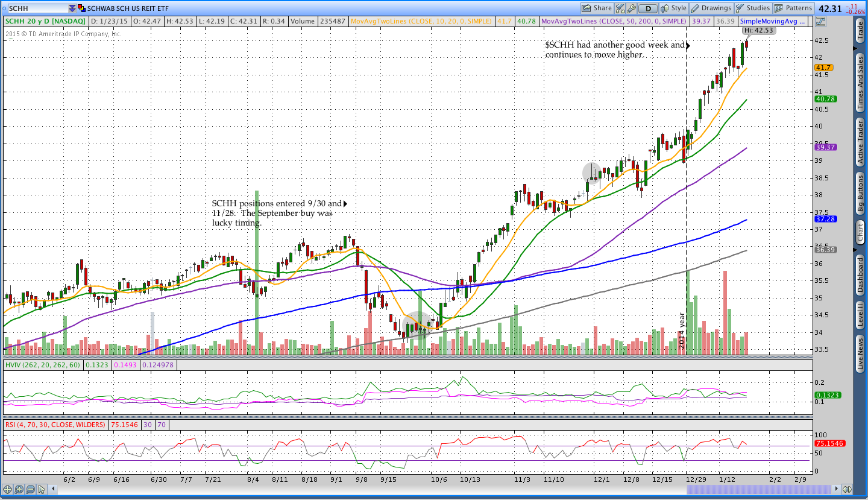
Task: Click the O: 42.47 open value cell
Action: (x=148, y=21)
